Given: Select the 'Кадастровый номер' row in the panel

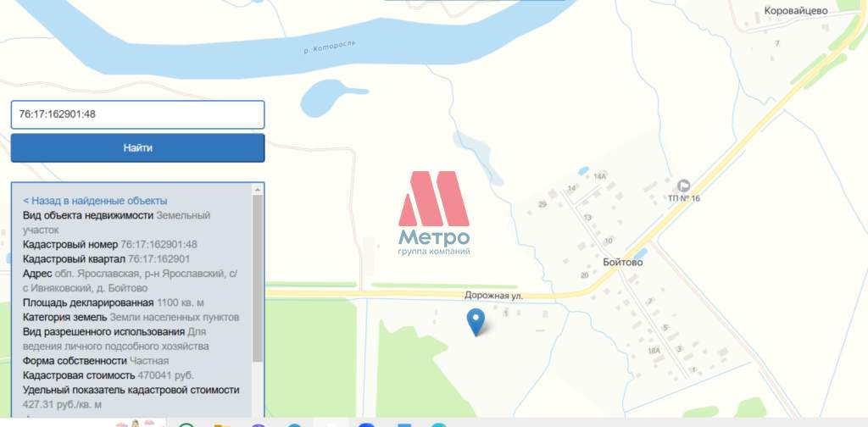Looking at the screenshot, I should tap(109, 245).
